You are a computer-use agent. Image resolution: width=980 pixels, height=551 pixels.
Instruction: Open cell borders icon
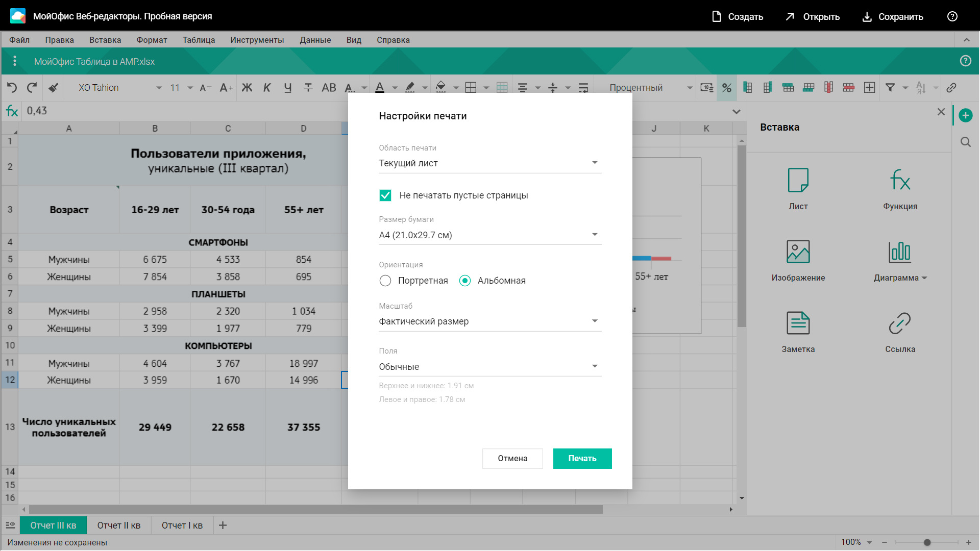tap(471, 88)
